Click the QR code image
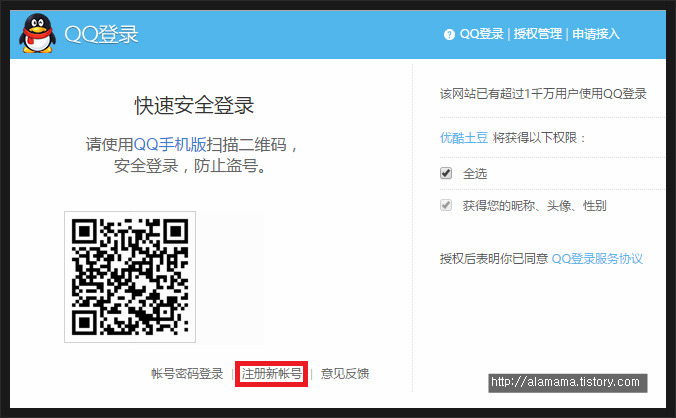Image resolution: width=676 pixels, height=418 pixels. pyautogui.click(x=130, y=277)
